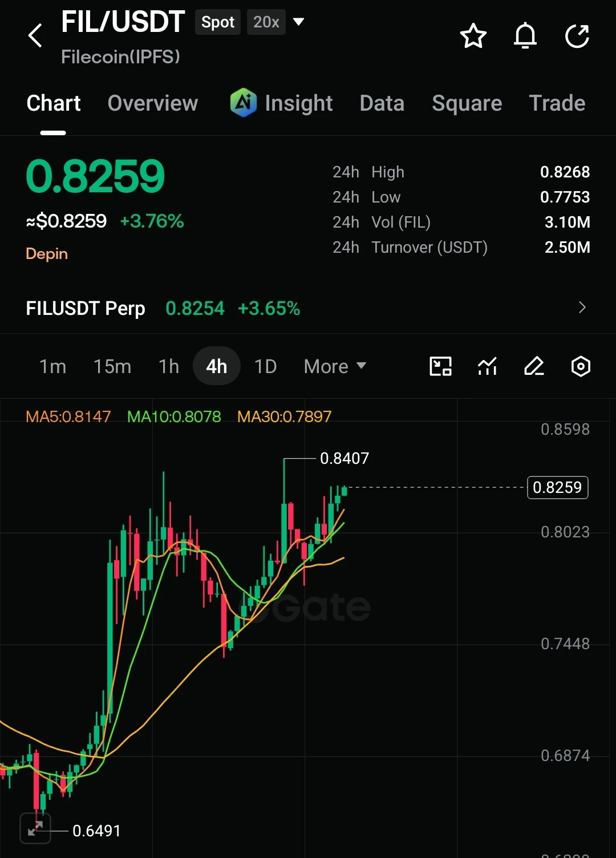The height and width of the screenshot is (858, 616).
Task: Select the drawing pencil tool
Action: (x=534, y=366)
